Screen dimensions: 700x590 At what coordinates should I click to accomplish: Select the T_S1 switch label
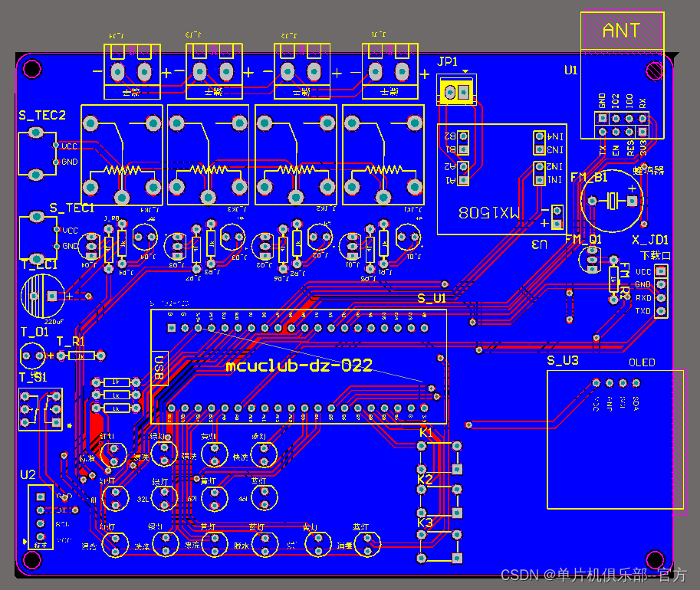pyautogui.click(x=33, y=378)
